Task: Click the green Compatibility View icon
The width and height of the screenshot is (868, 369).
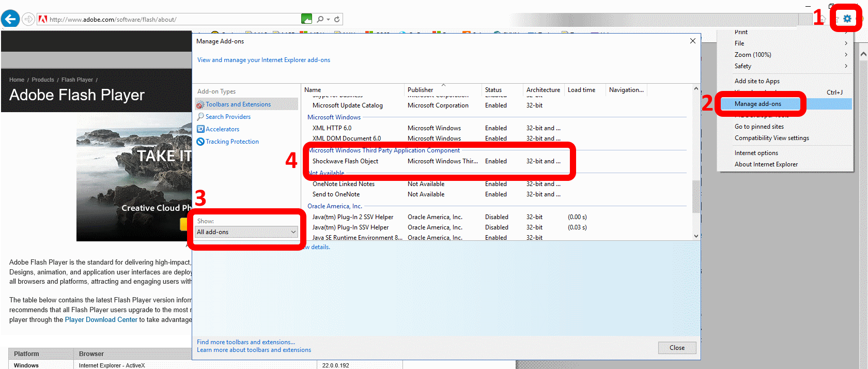Action: [x=306, y=19]
